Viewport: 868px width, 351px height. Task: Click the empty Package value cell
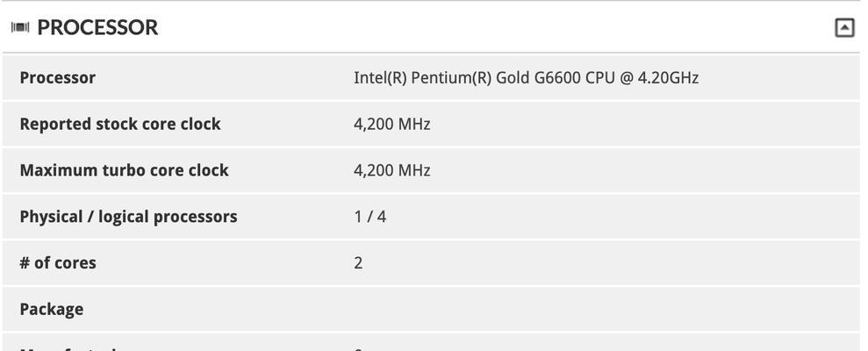click(604, 309)
